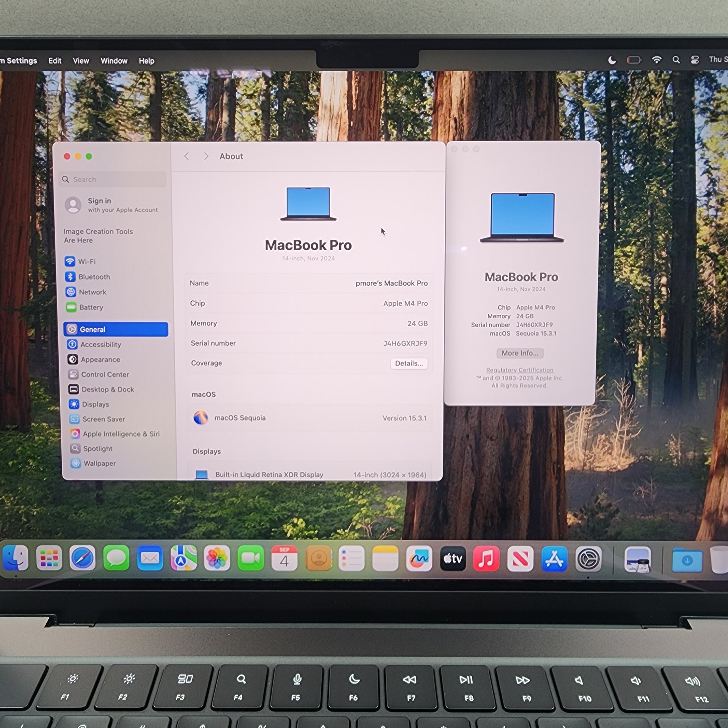
Task: Open Launchpad from the Dock
Action: pos(49,558)
